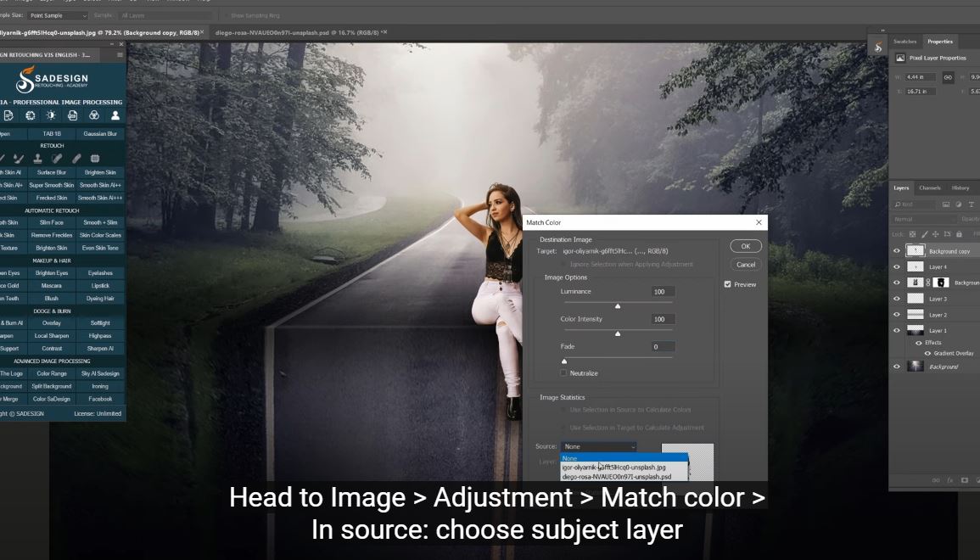Link layers icon in Layers footer

click(x=936, y=480)
